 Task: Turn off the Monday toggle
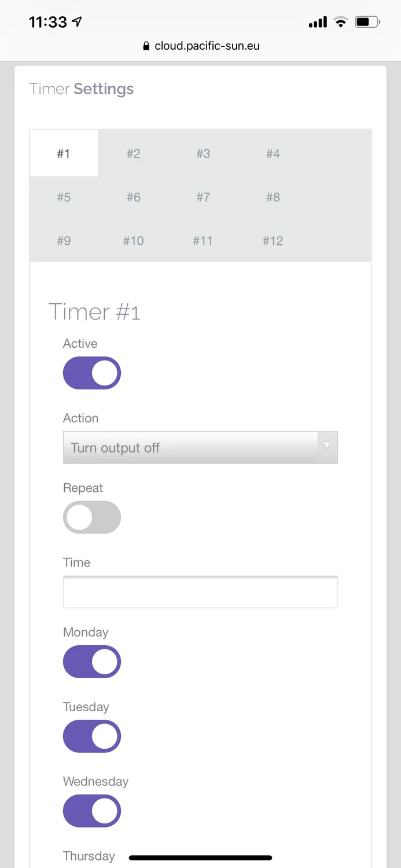click(92, 661)
